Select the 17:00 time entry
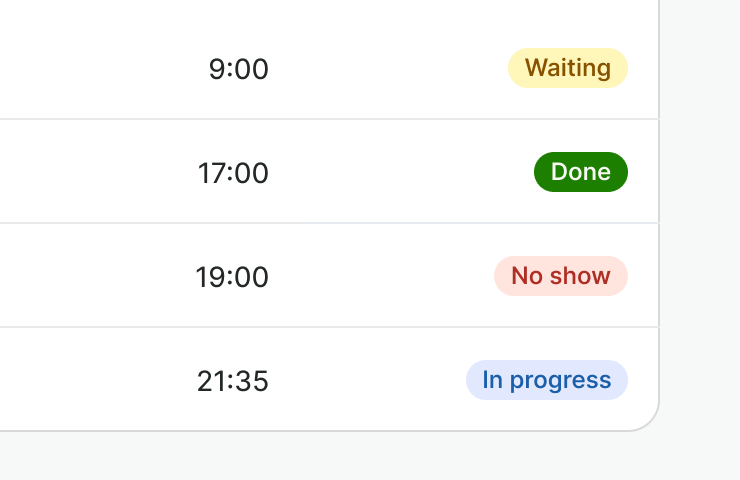740x480 pixels. (x=233, y=173)
